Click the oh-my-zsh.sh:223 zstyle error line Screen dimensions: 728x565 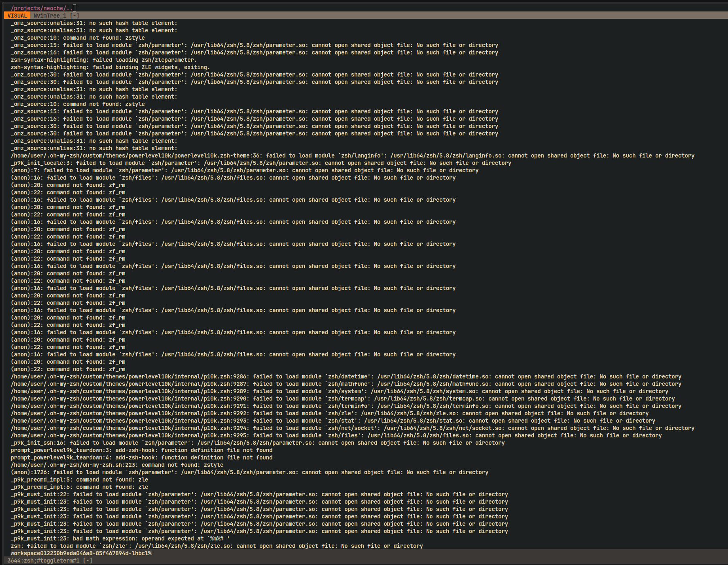pyautogui.click(x=117, y=465)
